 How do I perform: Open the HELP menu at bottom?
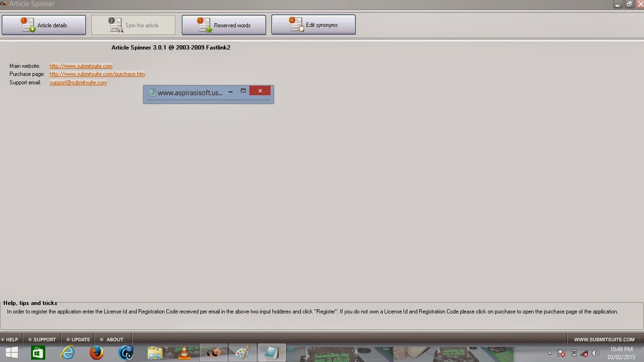9,339
